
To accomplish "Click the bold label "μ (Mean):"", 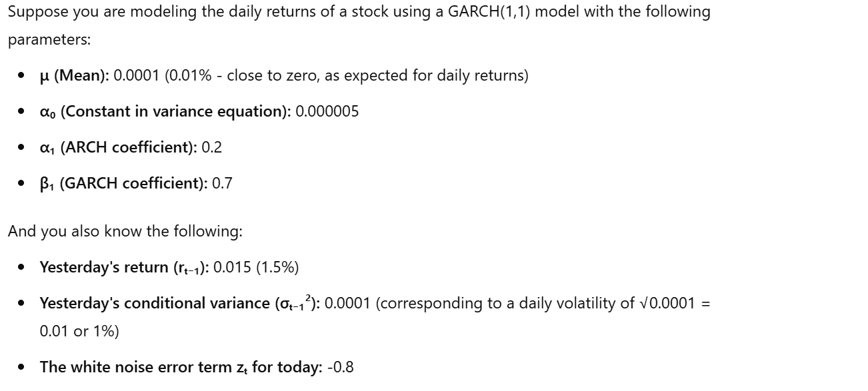I will 75,75.
